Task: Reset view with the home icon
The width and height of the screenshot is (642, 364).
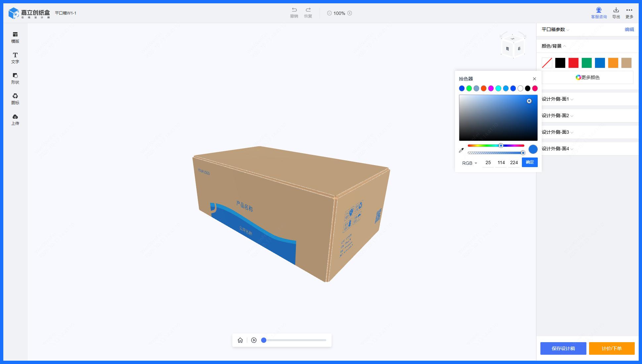Action: [x=240, y=340]
